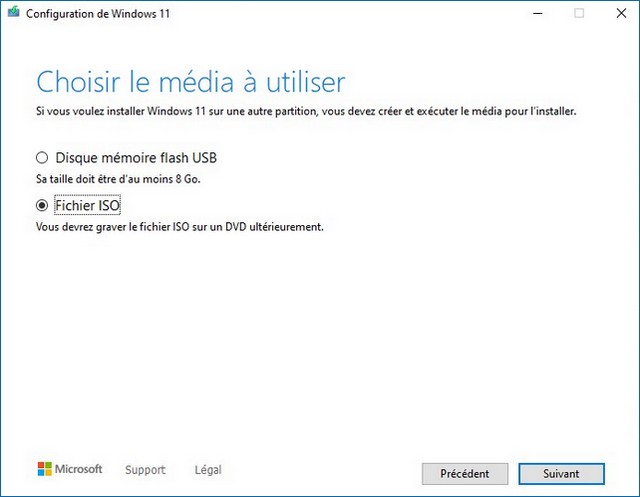Image resolution: width=640 pixels, height=497 pixels.
Task: Click the "Fichier ISO" option label
Action: [88, 205]
